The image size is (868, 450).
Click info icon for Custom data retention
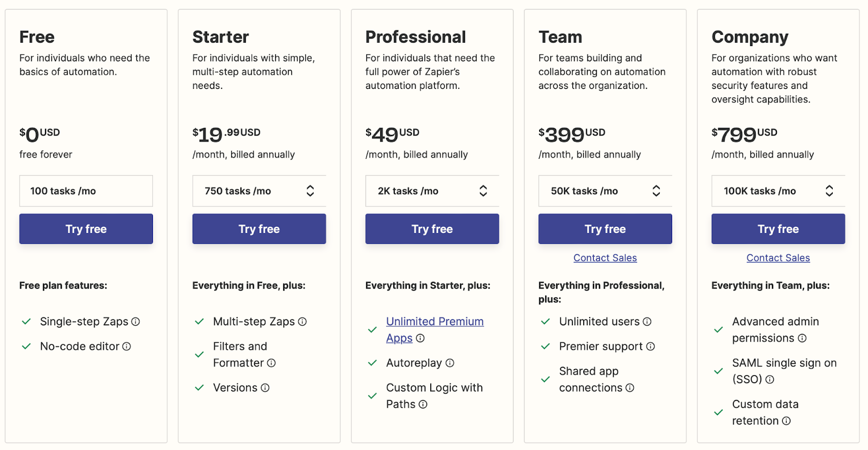[786, 421]
